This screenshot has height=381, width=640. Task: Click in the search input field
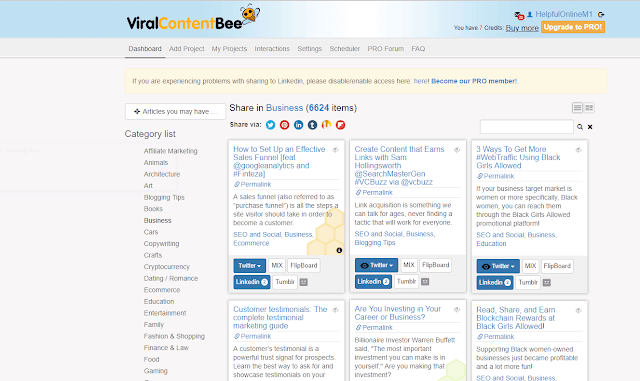pos(527,127)
